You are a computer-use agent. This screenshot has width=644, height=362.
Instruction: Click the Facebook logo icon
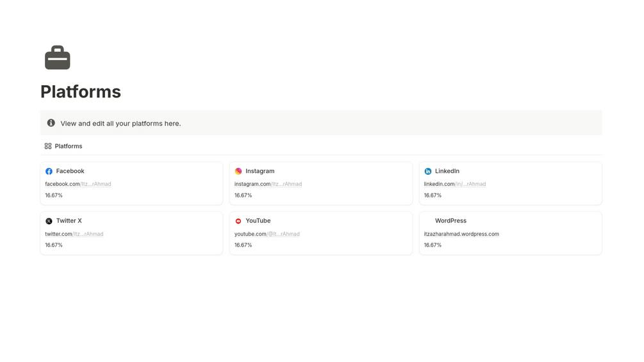click(x=49, y=172)
